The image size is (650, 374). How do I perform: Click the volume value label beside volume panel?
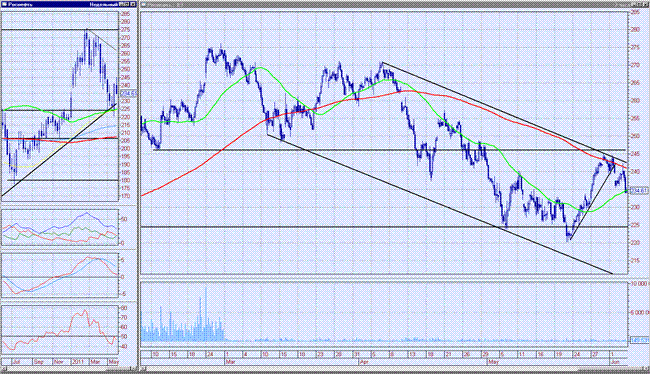639,340
